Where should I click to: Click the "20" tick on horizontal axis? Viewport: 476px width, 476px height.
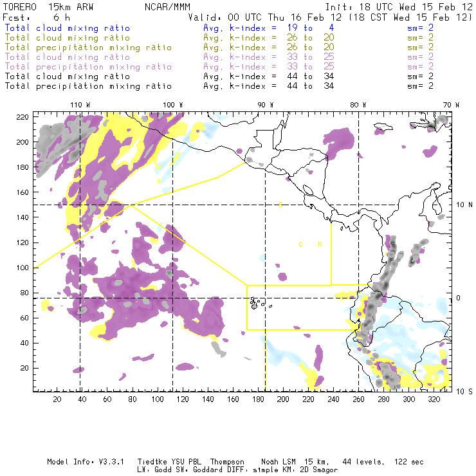tap(57, 399)
